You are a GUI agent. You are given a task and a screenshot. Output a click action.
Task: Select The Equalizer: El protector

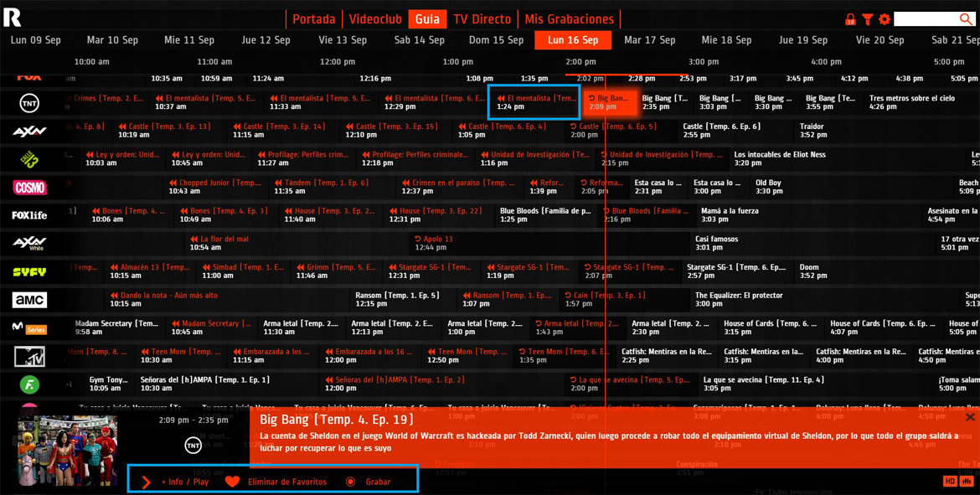(739, 299)
